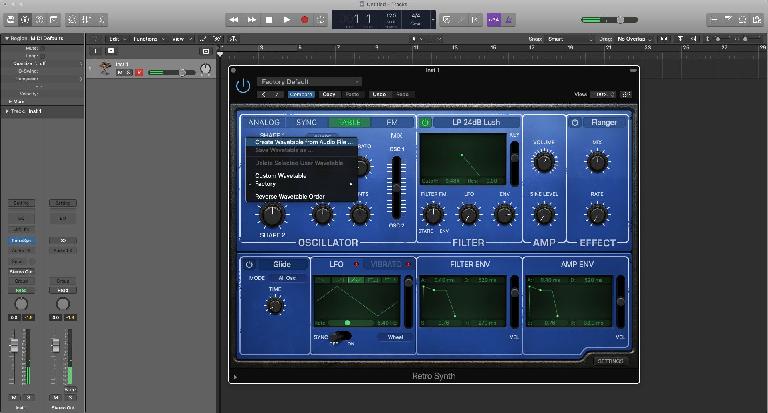Adjust Inst 1 track volume slider
Viewport: 768px width, 413px height.
pos(171,73)
